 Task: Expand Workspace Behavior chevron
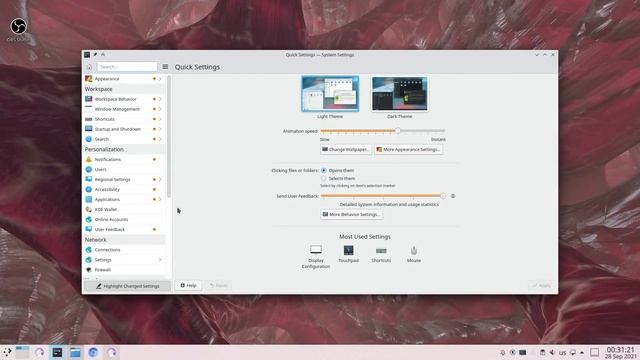click(x=160, y=99)
